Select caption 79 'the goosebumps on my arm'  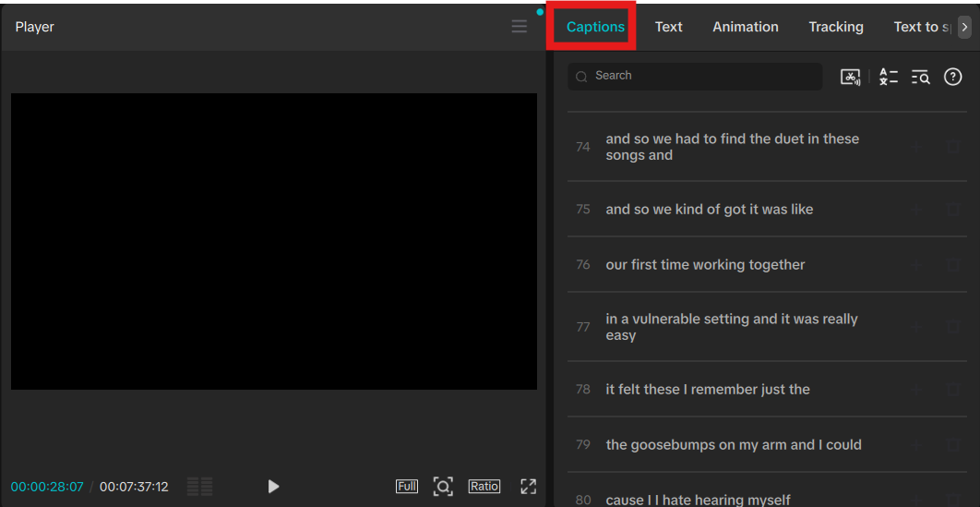[767, 445]
